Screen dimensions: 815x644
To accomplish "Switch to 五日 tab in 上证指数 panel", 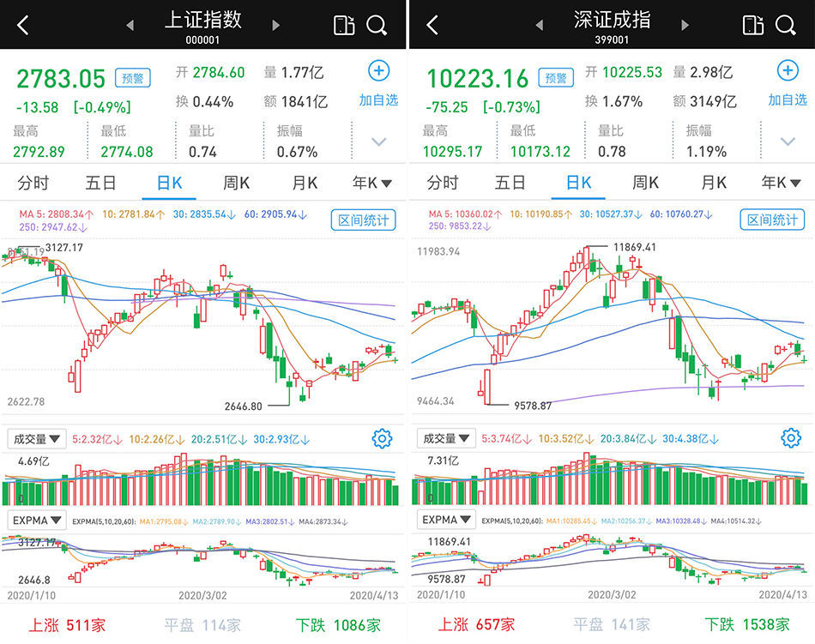I will pyautogui.click(x=101, y=183).
